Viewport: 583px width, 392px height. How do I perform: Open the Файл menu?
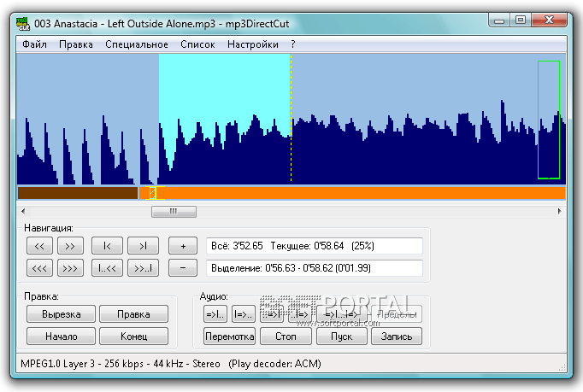pos(34,44)
